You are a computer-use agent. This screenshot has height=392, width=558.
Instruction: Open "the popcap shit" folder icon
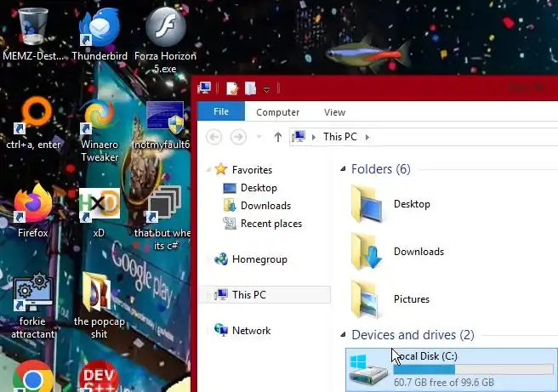tap(97, 293)
